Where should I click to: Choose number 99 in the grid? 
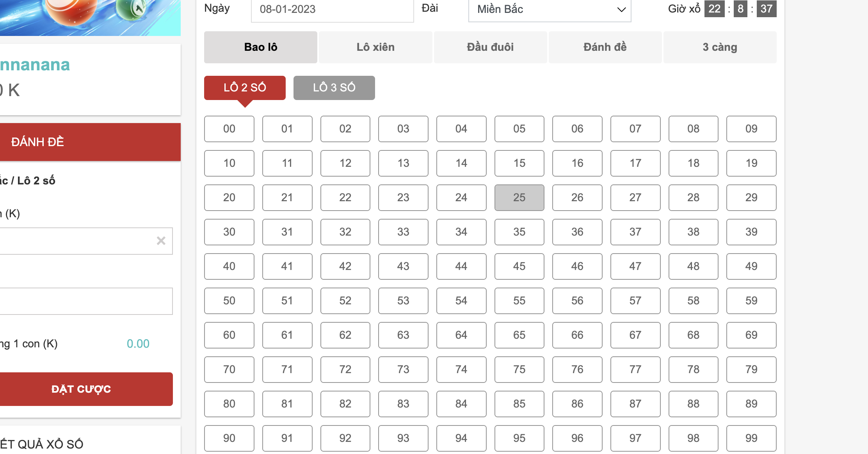click(x=751, y=438)
